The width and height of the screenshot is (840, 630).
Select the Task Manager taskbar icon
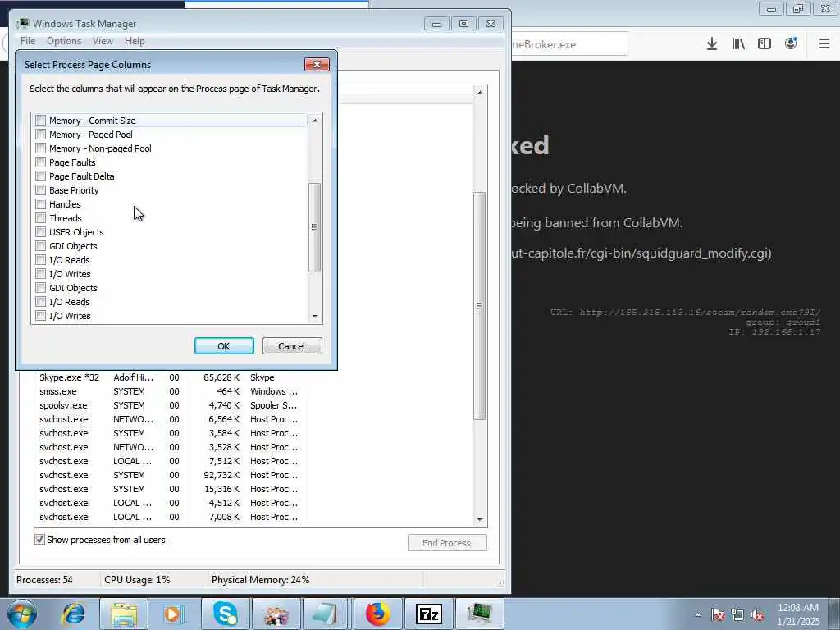tap(479, 614)
